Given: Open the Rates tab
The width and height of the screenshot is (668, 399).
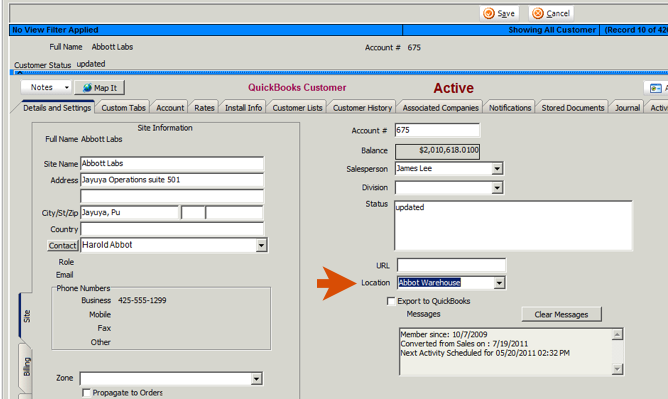Looking at the screenshot, I should (x=204, y=108).
